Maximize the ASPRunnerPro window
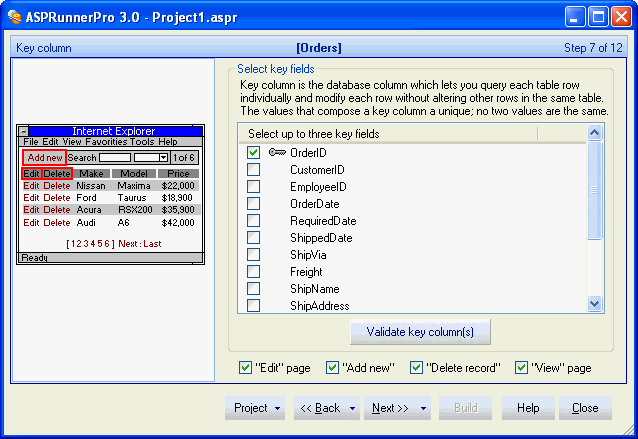Viewport: 638px width, 439px height. (598, 17)
